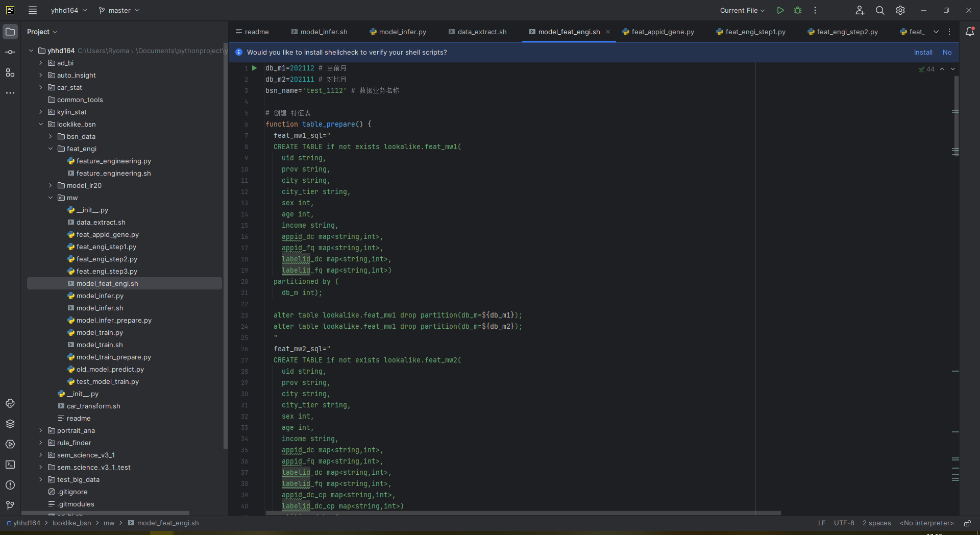Screen dimensions: 980x535
Task: Open the Terminal tool window
Action: [x=10, y=465]
